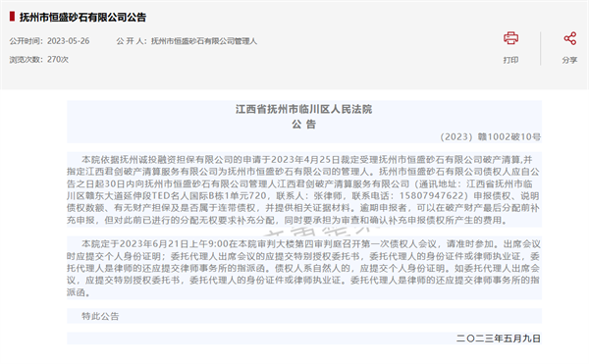The image size is (589, 364).
Task: Click the closing date 二〇二三年五月九日
Action: [x=499, y=338]
